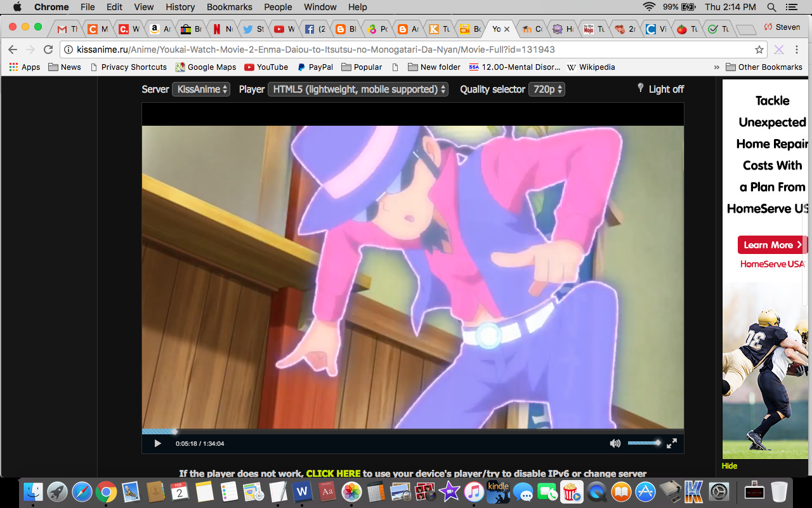
Task: Expand the Popular bookmarks folder
Action: point(362,67)
